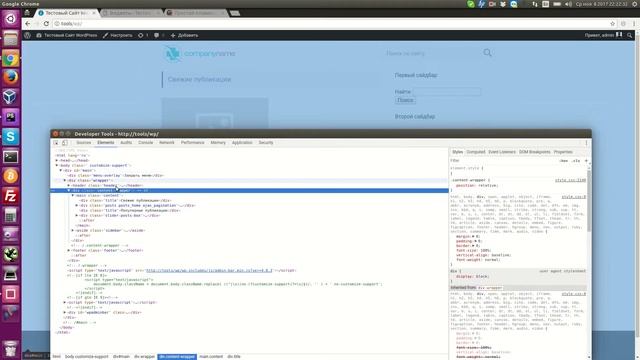Image resolution: width=640 pixels, height=360 pixels.
Task: Collapse the div class wrapper node
Action: 65,180
